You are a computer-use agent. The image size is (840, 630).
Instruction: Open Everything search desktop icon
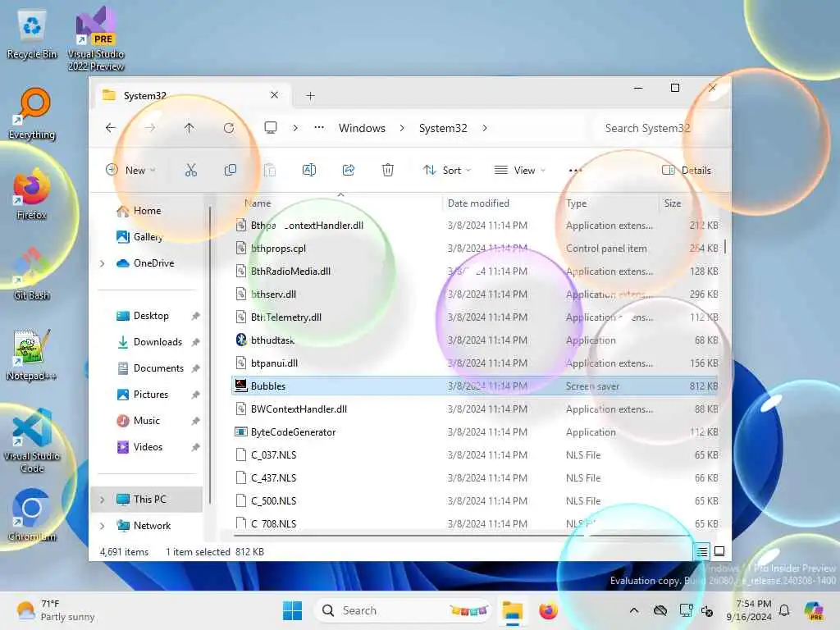(32, 113)
